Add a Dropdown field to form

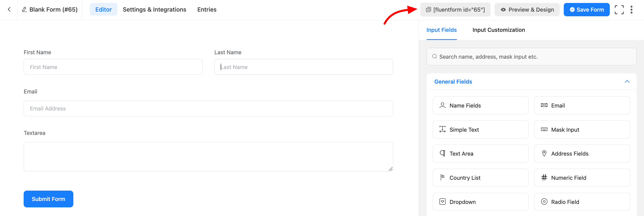(x=480, y=202)
